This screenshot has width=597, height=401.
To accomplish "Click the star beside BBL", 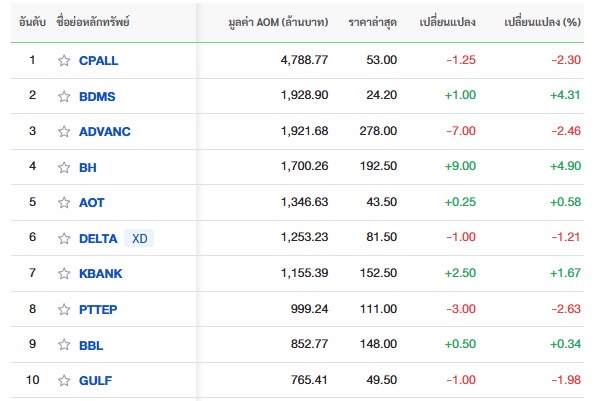I will pos(64,345).
